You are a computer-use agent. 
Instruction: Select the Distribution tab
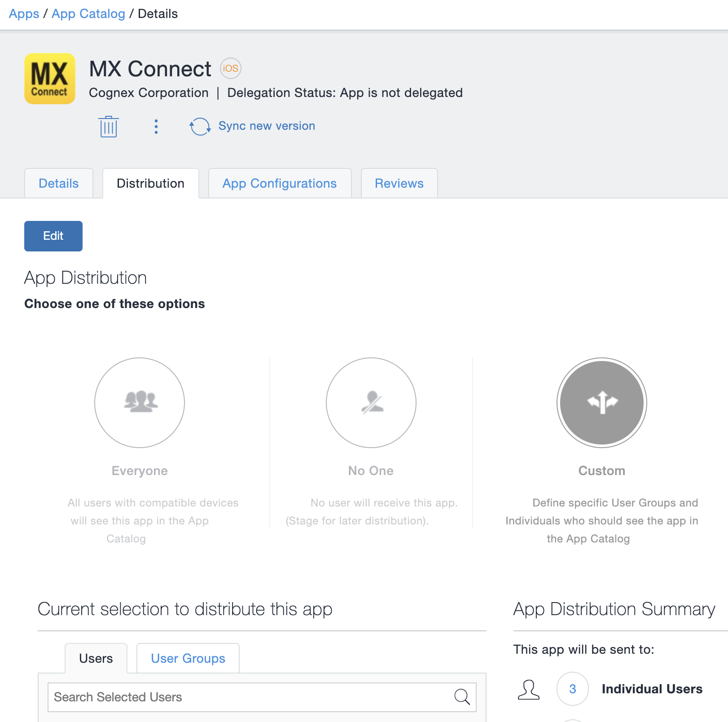[x=151, y=183]
